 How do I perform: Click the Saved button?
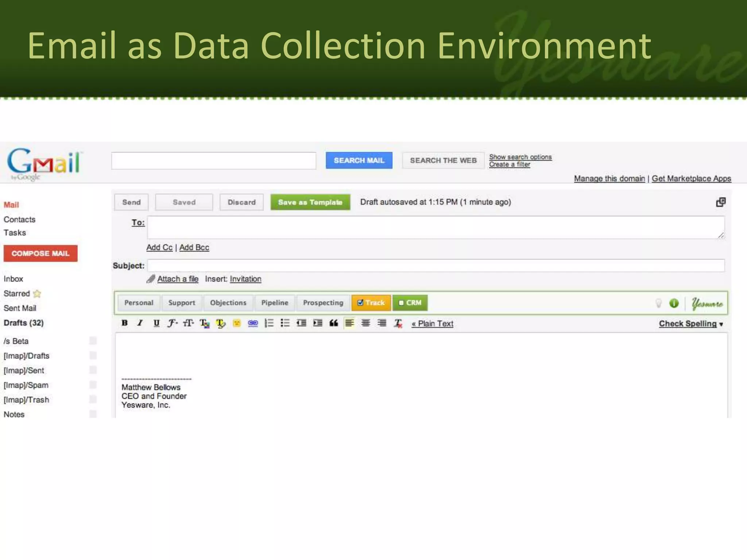coord(184,202)
